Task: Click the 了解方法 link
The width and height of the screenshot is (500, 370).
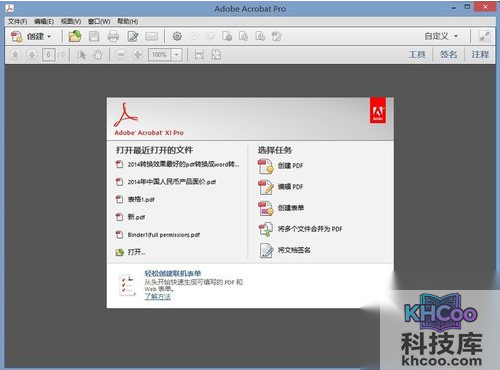Action: point(158,297)
